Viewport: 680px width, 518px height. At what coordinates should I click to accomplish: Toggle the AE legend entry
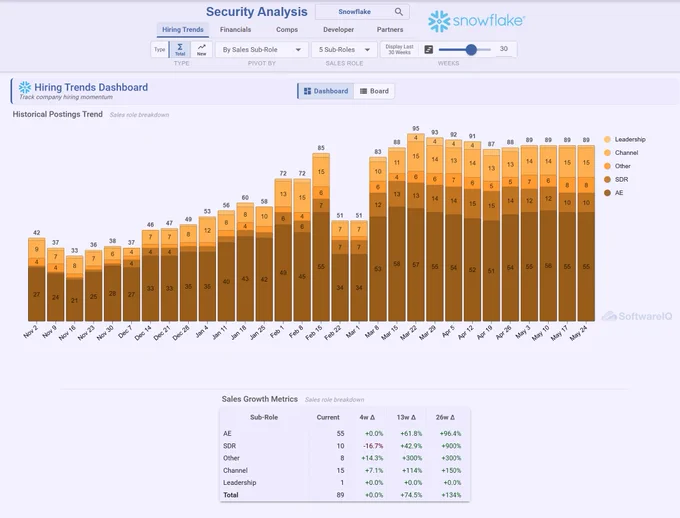[613, 193]
